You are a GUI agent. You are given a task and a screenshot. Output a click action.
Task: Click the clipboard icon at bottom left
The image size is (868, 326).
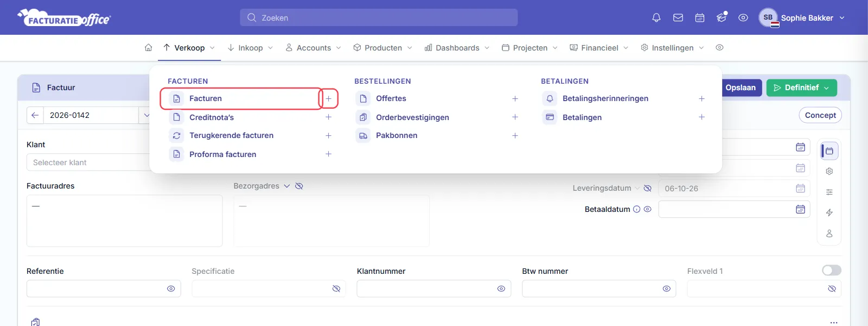35,322
